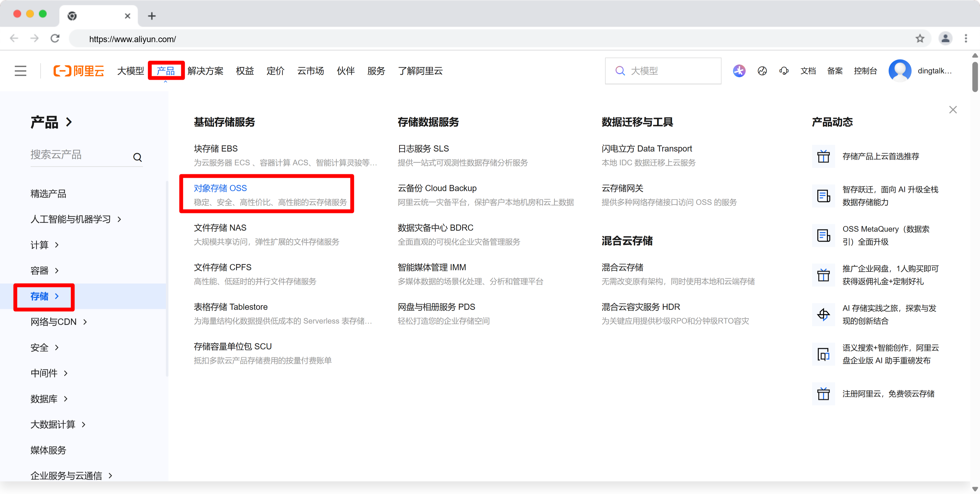The image size is (980, 494).
Task: Close the current browser tab
Action: pos(127,16)
